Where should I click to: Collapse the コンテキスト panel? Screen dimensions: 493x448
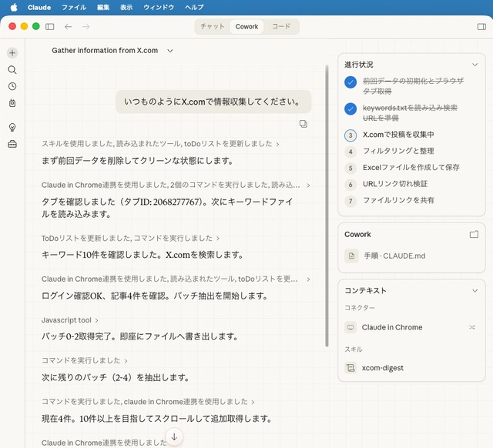click(x=475, y=291)
